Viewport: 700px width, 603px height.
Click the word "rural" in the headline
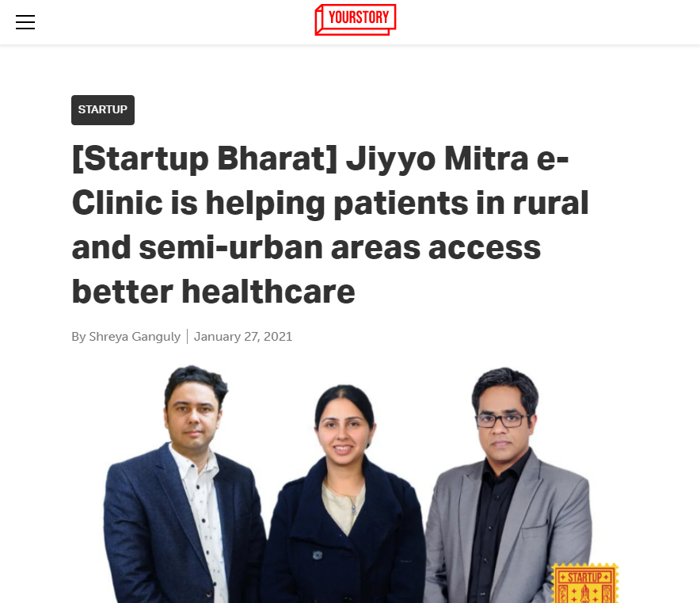pyautogui.click(x=550, y=203)
